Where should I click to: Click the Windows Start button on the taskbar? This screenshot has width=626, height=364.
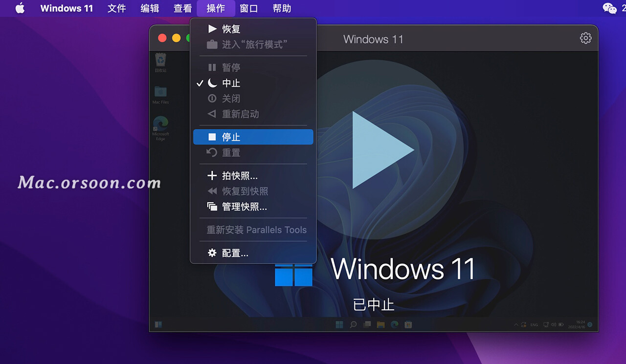(x=339, y=324)
